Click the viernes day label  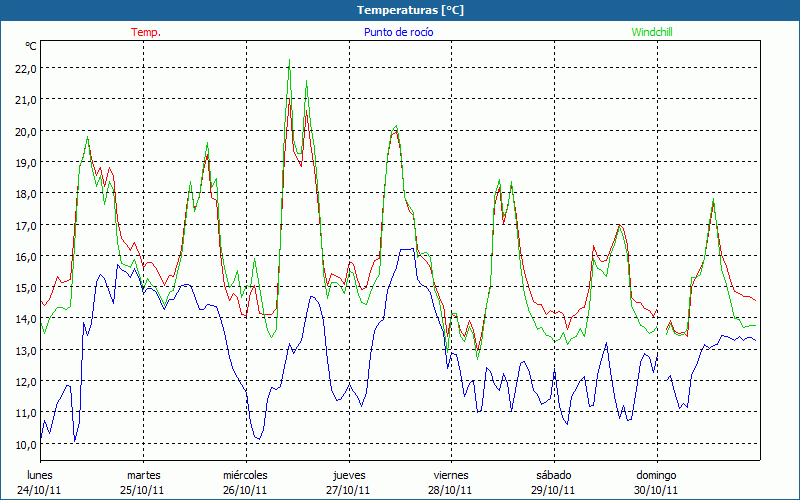(x=451, y=475)
